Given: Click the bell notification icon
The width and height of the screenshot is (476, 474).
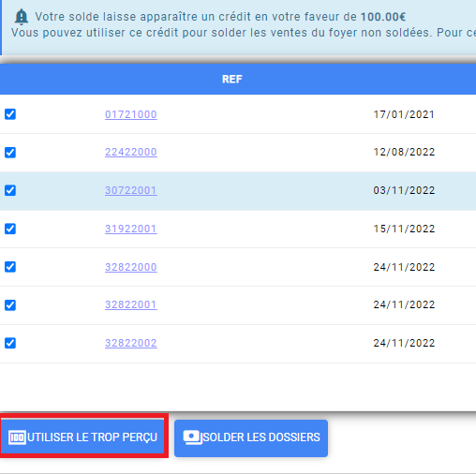Looking at the screenshot, I should click(22, 17).
